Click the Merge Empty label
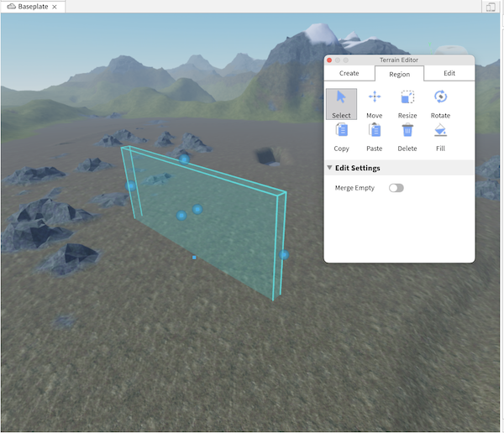Image resolution: width=504 pixels, height=433 pixels. coord(354,188)
